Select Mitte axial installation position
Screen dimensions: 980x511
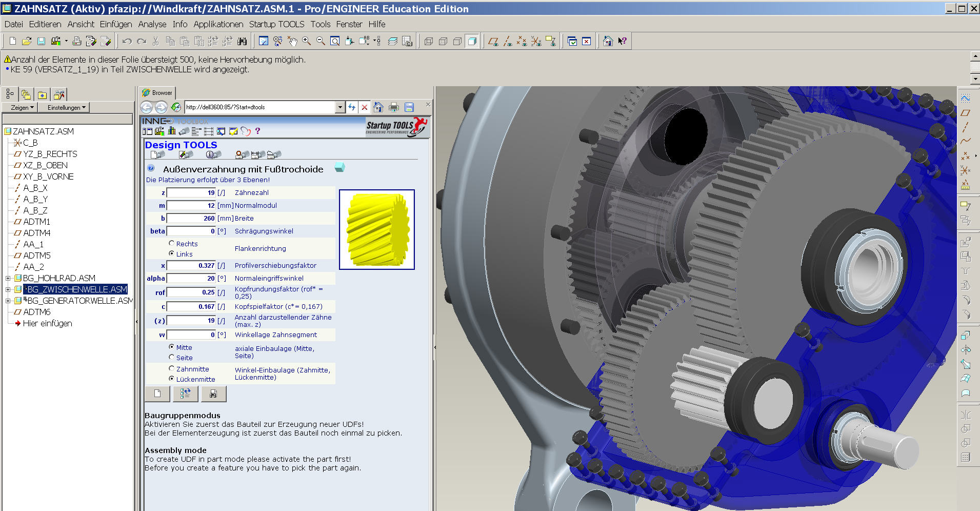(172, 347)
